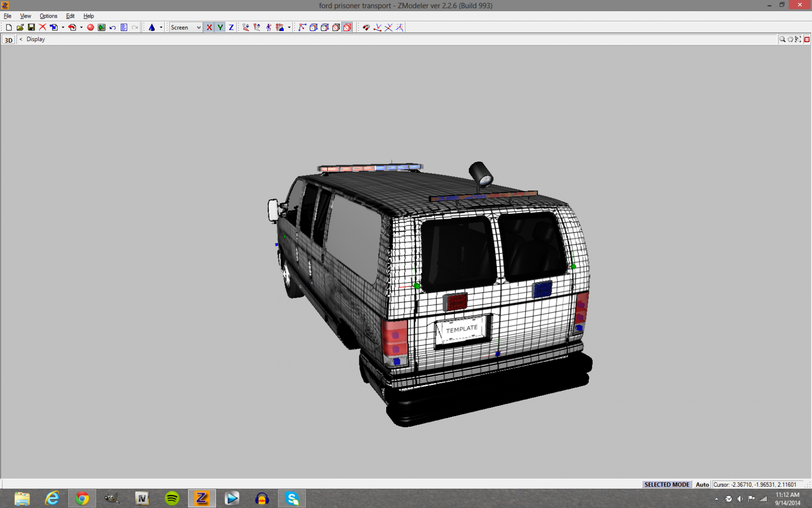Click the New file icon

(x=9, y=27)
